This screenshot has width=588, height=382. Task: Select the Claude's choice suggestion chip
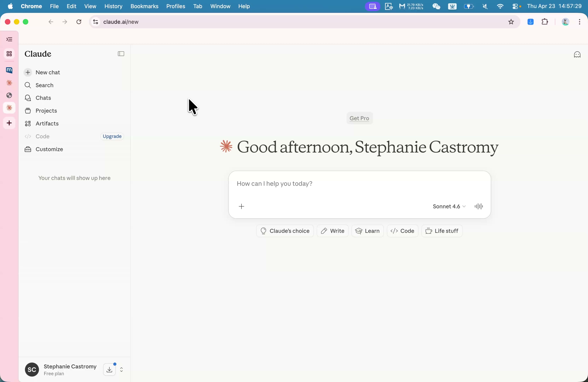click(x=285, y=231)
